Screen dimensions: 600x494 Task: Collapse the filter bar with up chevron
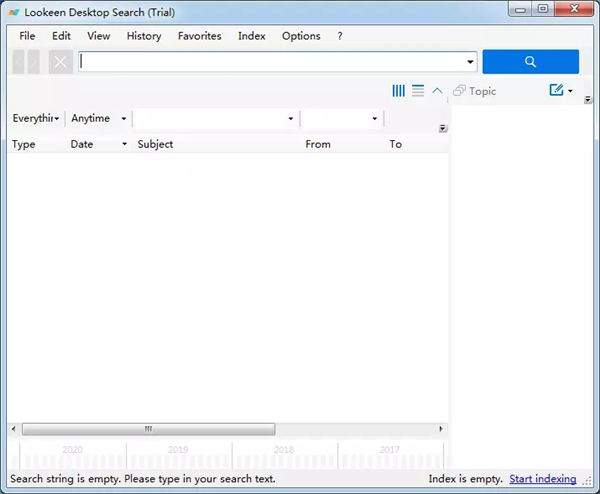pyautogui.click(x=437, y=91)
